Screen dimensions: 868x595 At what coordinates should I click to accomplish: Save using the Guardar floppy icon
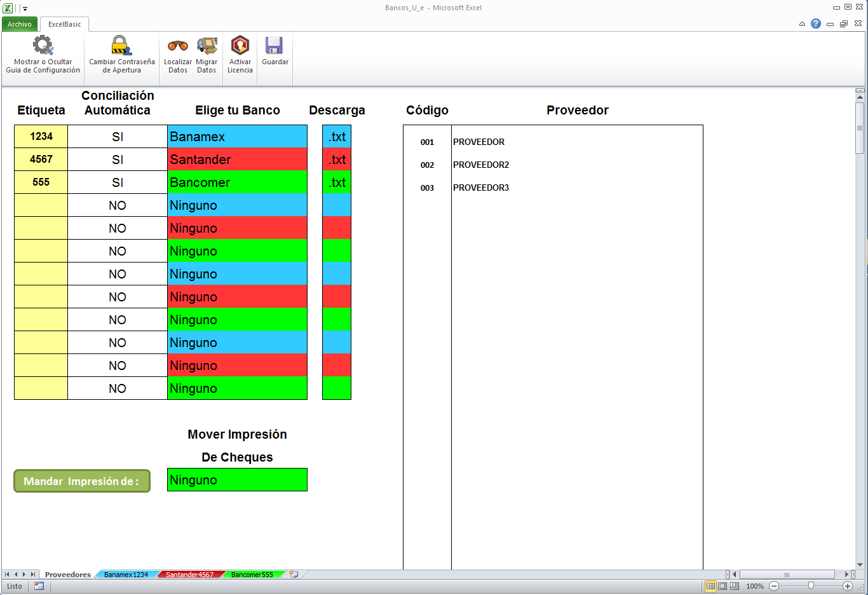pyautogui.click(x=275, y=46)
